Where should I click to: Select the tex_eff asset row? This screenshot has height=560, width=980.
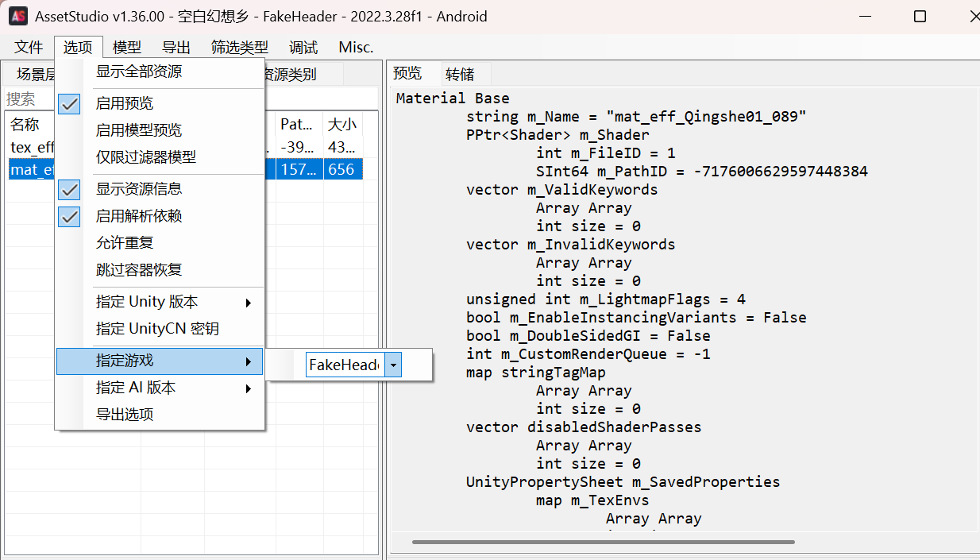tap(186, 147)
